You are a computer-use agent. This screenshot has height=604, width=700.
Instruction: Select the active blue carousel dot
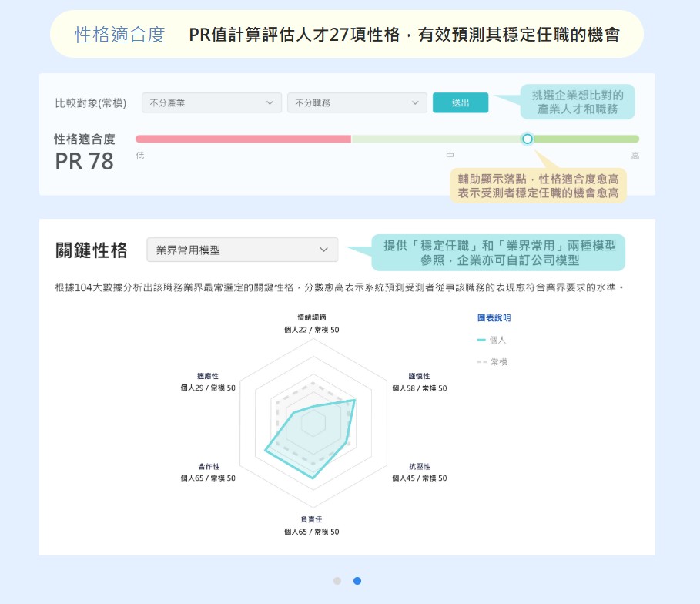click(x=357, y=581)
